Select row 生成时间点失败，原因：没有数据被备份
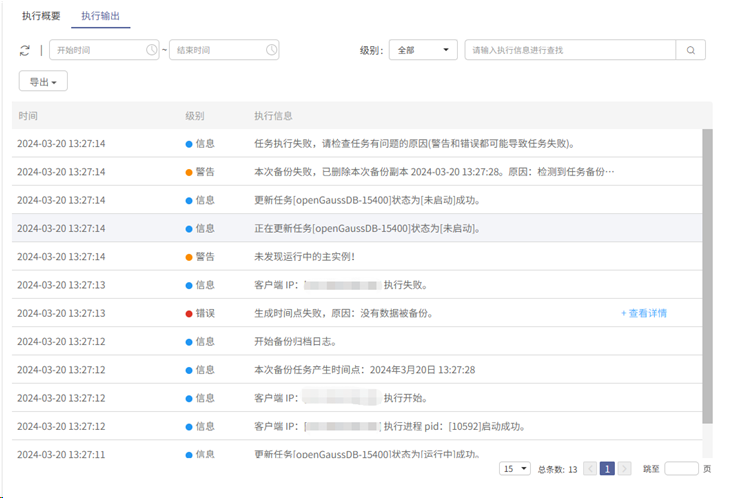 pyautogui.click(x=357, y=313)
